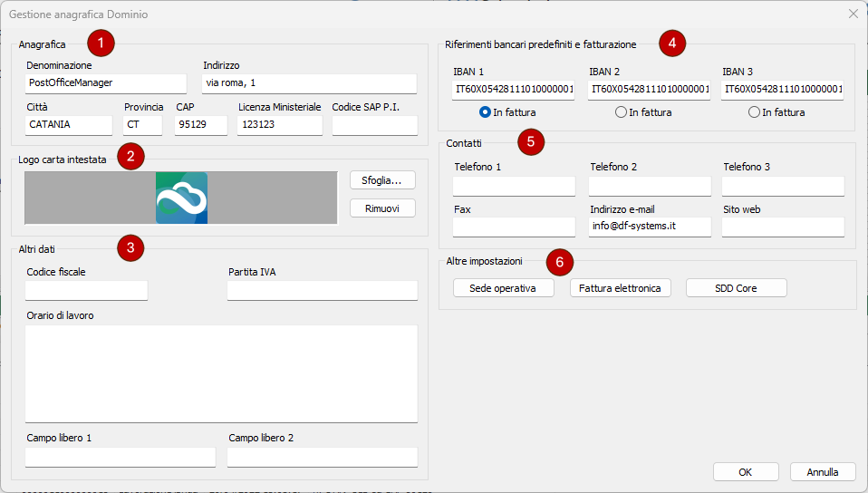Image resolution: width=868 pixels, height=493 pixels.
Task: Click the Indirizzo field with via roma
Action: pyautogui.click(x=309, y=83)
